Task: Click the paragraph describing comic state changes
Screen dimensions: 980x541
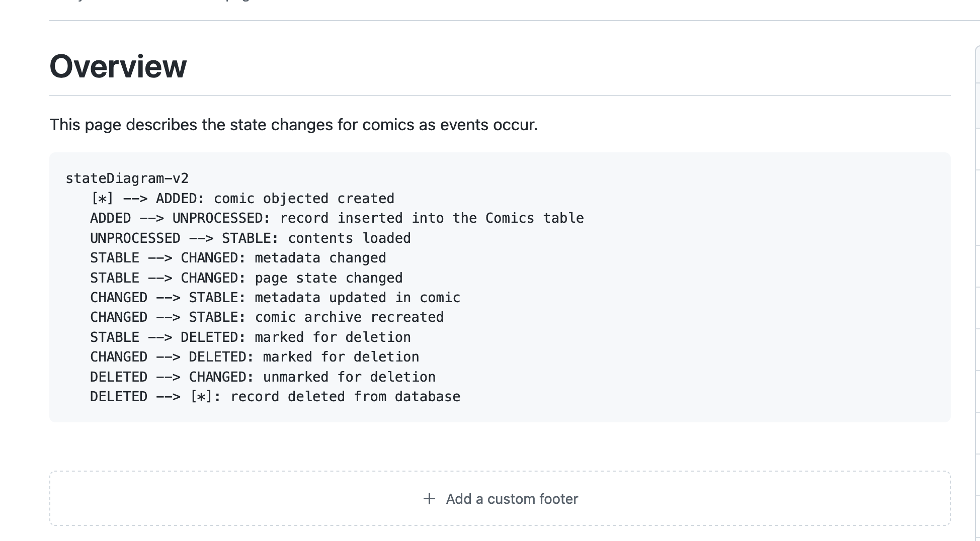Action: click(x=293, y=125)
